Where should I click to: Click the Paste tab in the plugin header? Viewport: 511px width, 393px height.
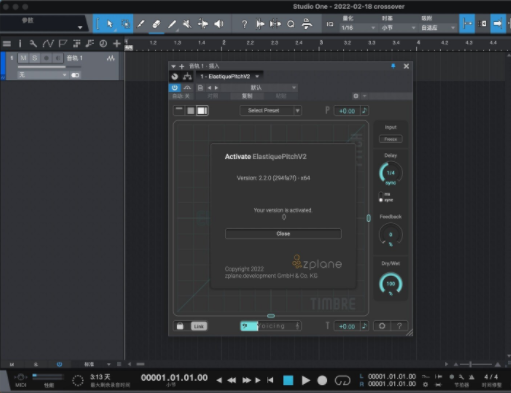(281, 96)
